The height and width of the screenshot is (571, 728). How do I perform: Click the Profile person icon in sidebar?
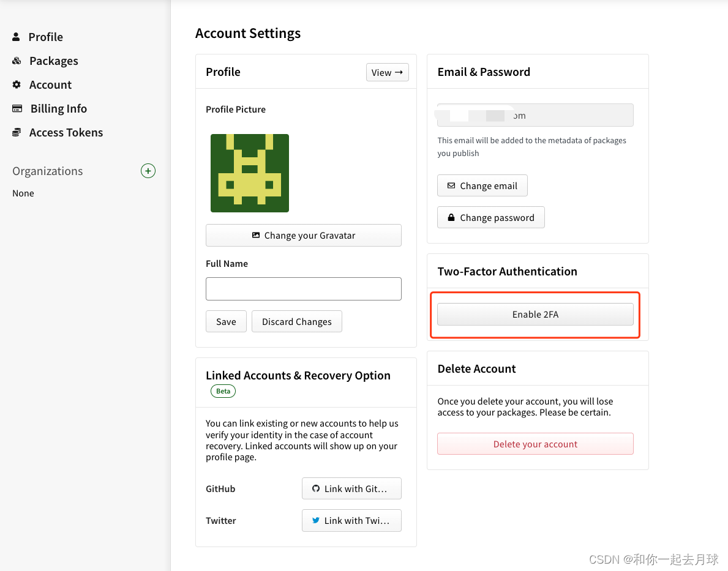[x=16, y=37]
